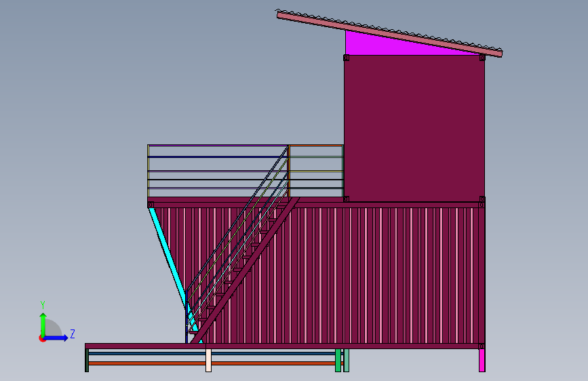Viewport: 588px width, 381px height.
Task: Click the blue Z axis arrow of the triad
Action: tap(56, 338)
